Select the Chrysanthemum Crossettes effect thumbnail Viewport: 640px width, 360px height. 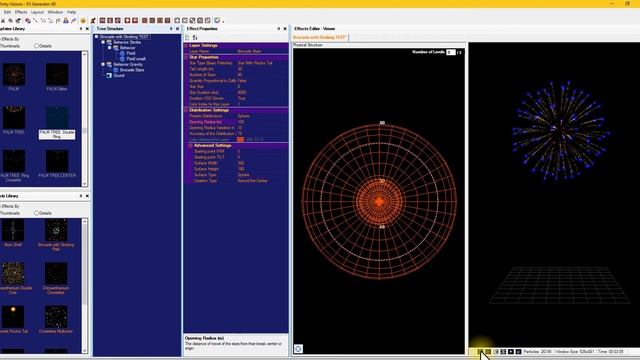56,273
